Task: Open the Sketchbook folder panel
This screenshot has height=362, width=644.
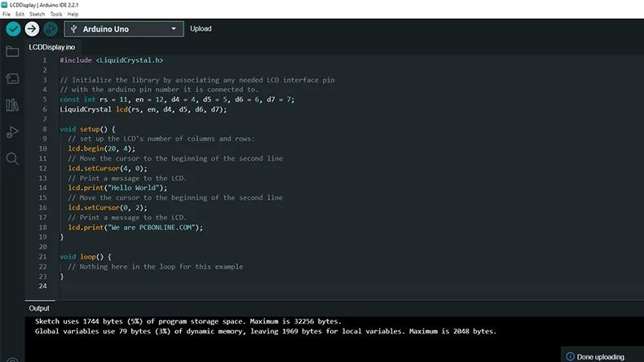Action: pyautogui.click(x=12, y=52)
